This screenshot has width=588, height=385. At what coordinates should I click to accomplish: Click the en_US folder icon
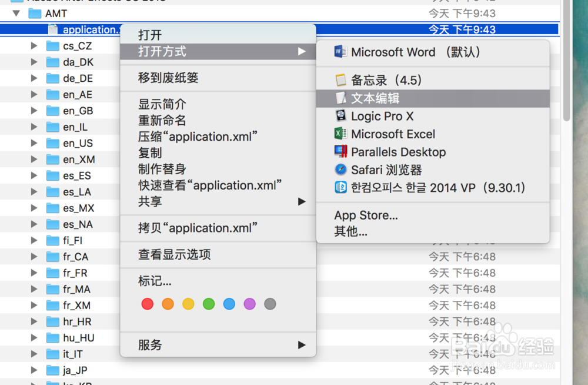click(x=52, y=143)
